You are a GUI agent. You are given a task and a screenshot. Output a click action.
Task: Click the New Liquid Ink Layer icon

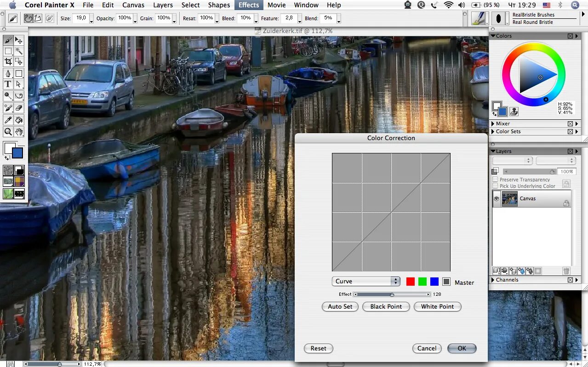coord(530,271)
